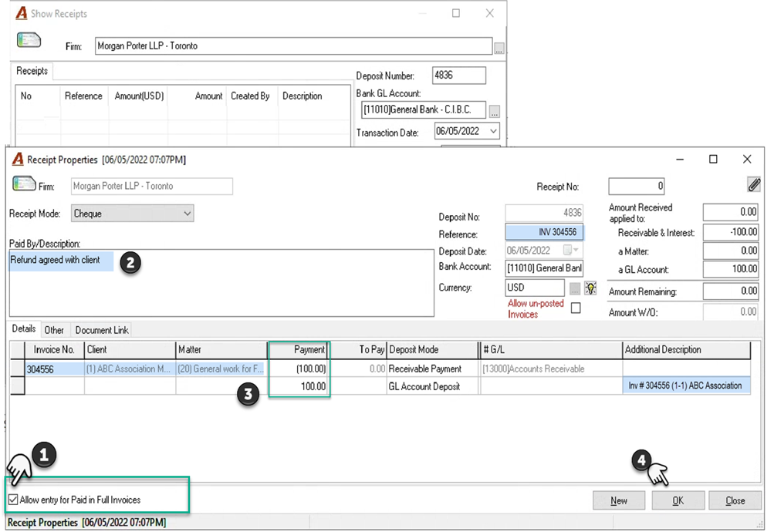Switch to the Other tab
This screenshot has height=532, width=774.
coord(54,330)
